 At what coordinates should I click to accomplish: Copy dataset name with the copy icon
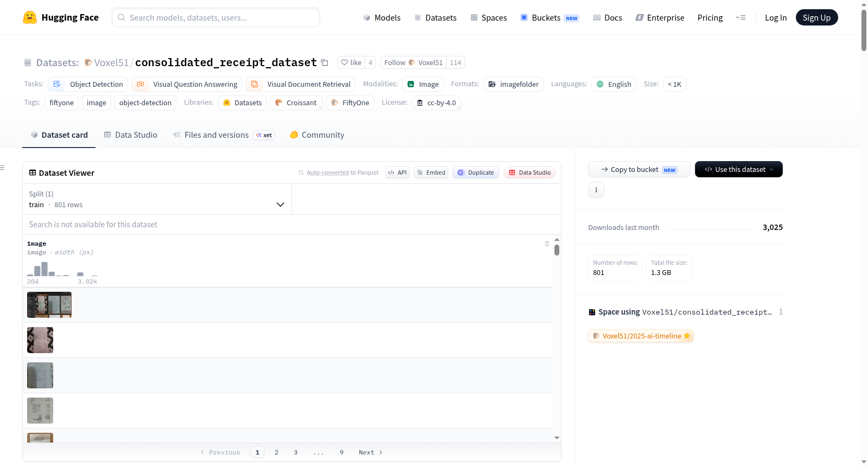click(324, 62)
